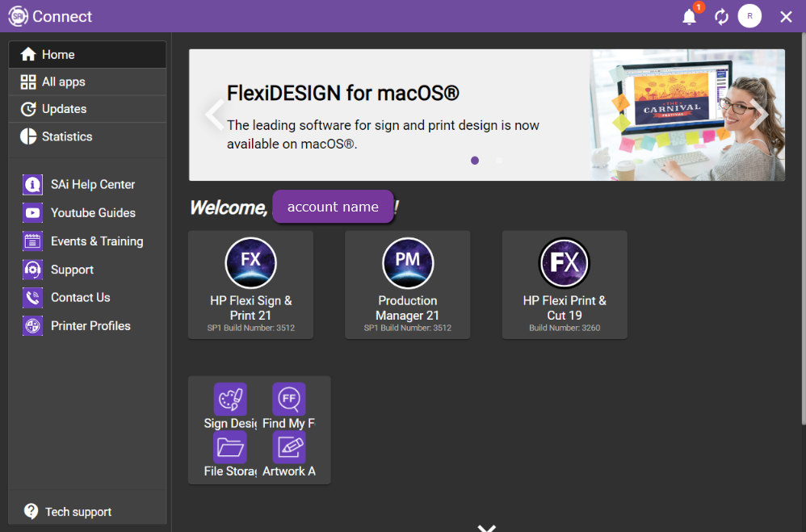Open the Find My Font FF icon
Viewport: 806px width, 532px height.
289,399
